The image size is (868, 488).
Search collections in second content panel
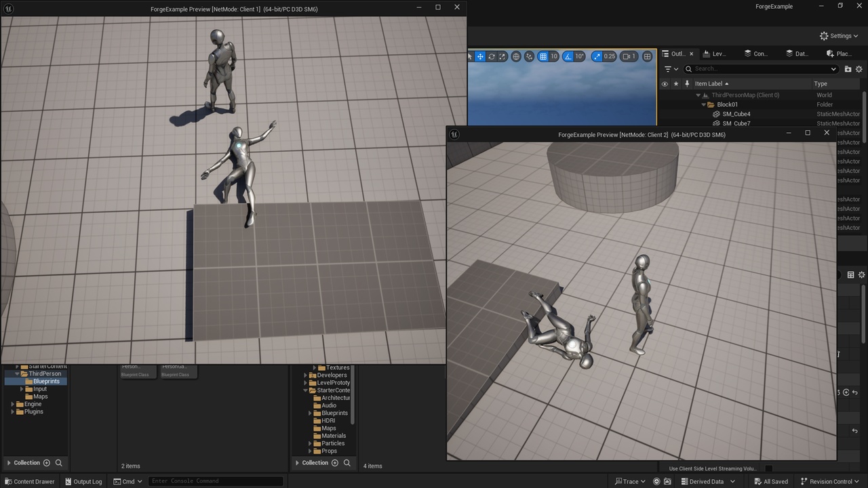[x=347, y=463]
